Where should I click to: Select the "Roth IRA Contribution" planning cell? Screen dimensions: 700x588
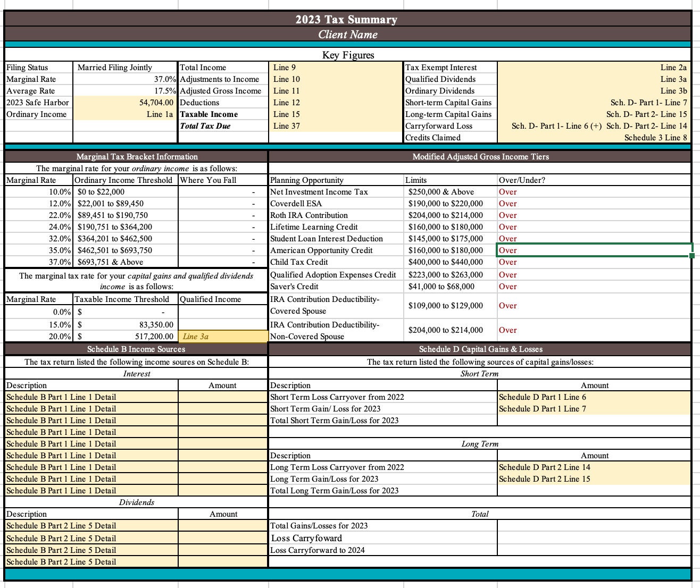click(336, 215)
